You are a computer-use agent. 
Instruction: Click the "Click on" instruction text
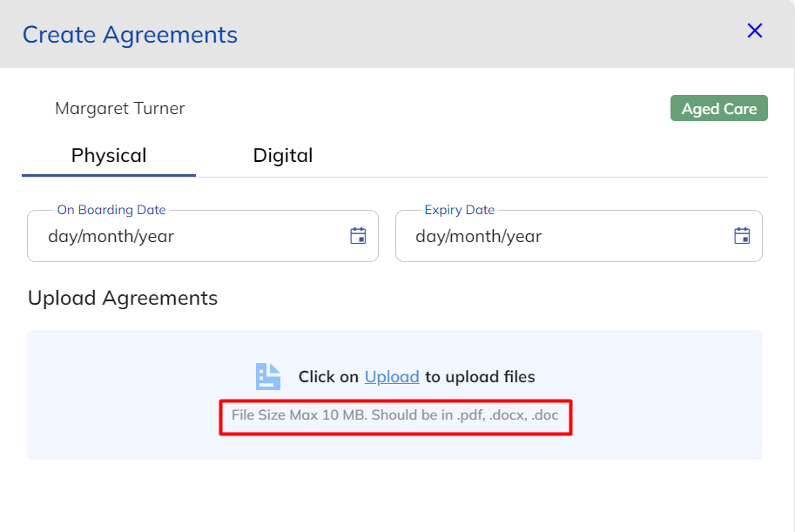pyautogui.click(x=328, y=377)
